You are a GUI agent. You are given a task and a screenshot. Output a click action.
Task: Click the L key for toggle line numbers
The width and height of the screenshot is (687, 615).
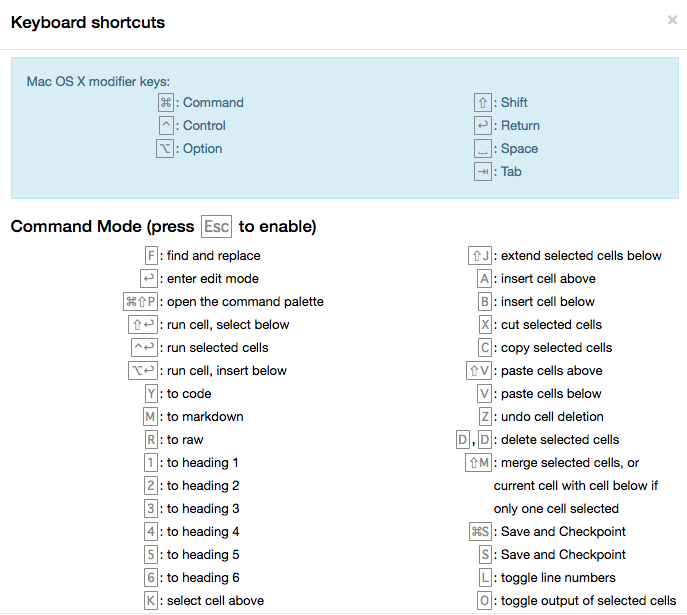(x=485, y=577)
